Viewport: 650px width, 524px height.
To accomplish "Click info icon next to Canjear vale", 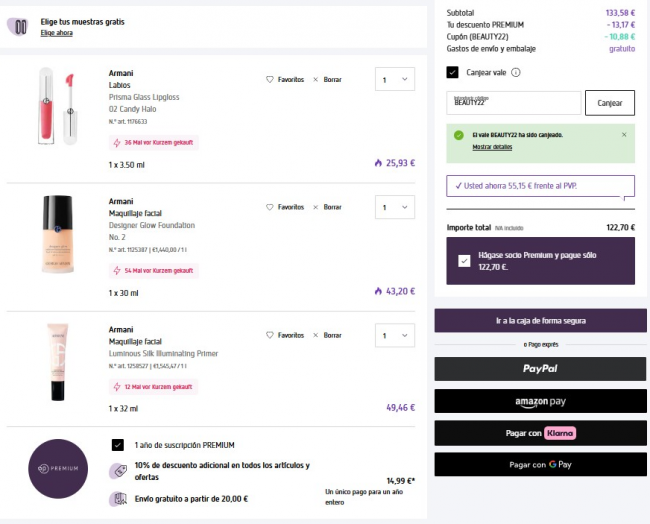I will 516,72.
